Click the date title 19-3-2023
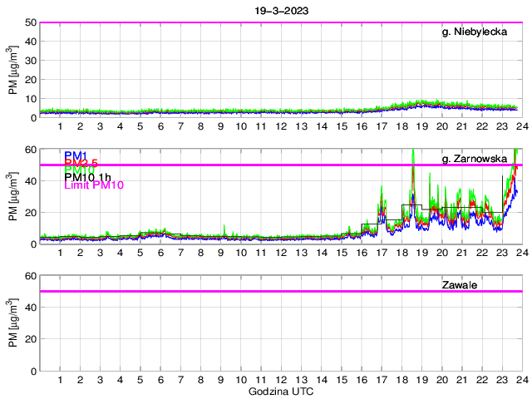This screenshot has height=399, width=532. click(279, 10)
